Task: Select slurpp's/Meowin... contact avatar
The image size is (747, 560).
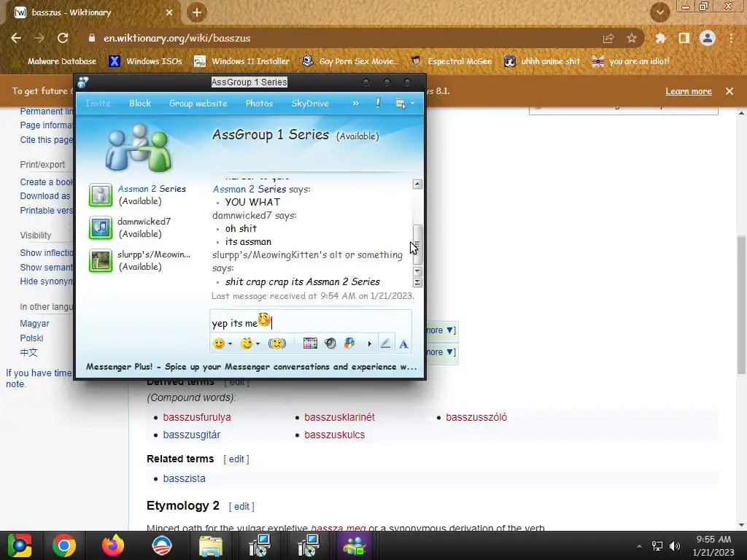Action: click(101, 260)
